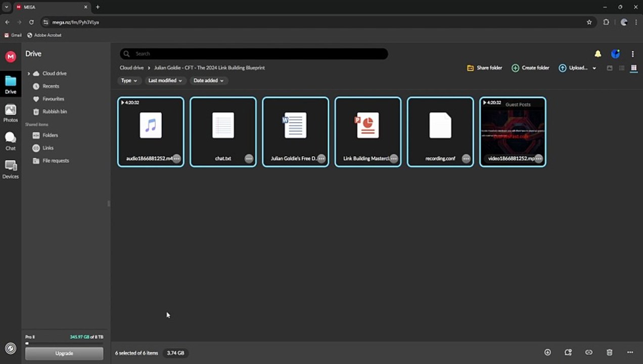Click the Upload button
Image resolution: width=643 pixels, height=364 pixels.
573,68
